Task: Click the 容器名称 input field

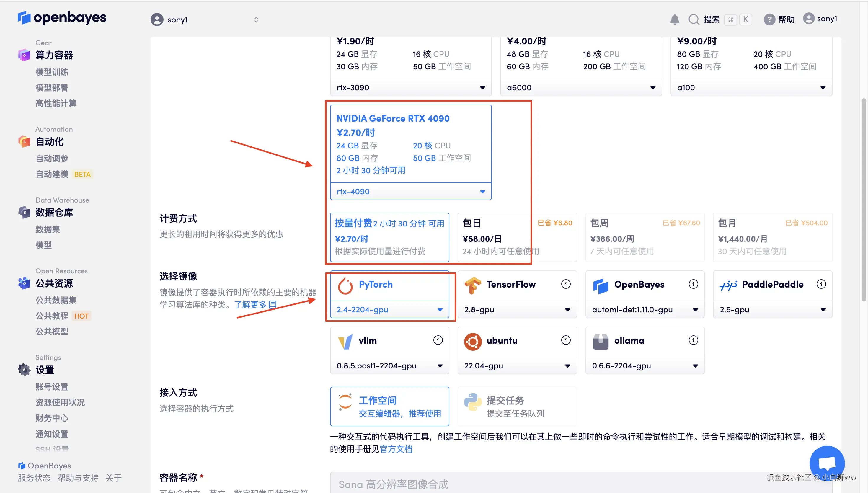Action: tap(542, 484)
